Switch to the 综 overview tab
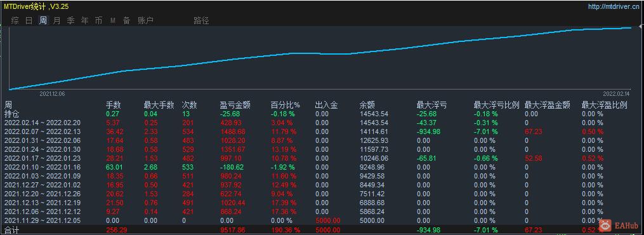 (x=15, y=20)
